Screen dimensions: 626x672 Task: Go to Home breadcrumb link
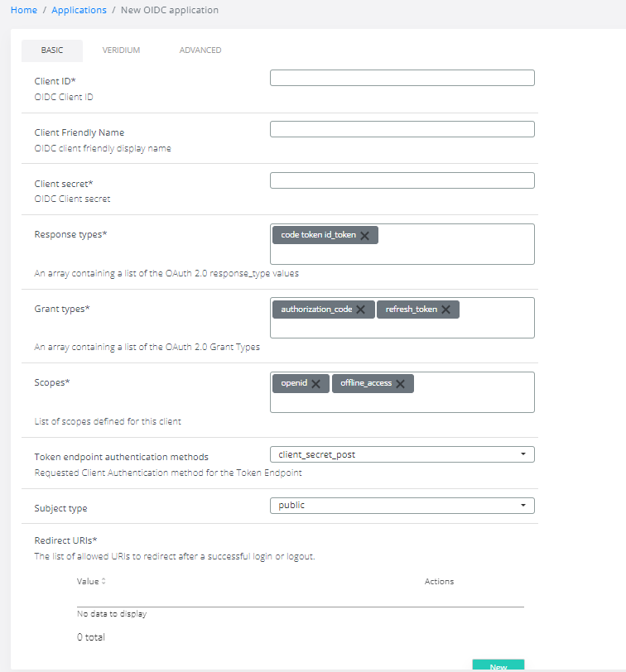[23, 10]
